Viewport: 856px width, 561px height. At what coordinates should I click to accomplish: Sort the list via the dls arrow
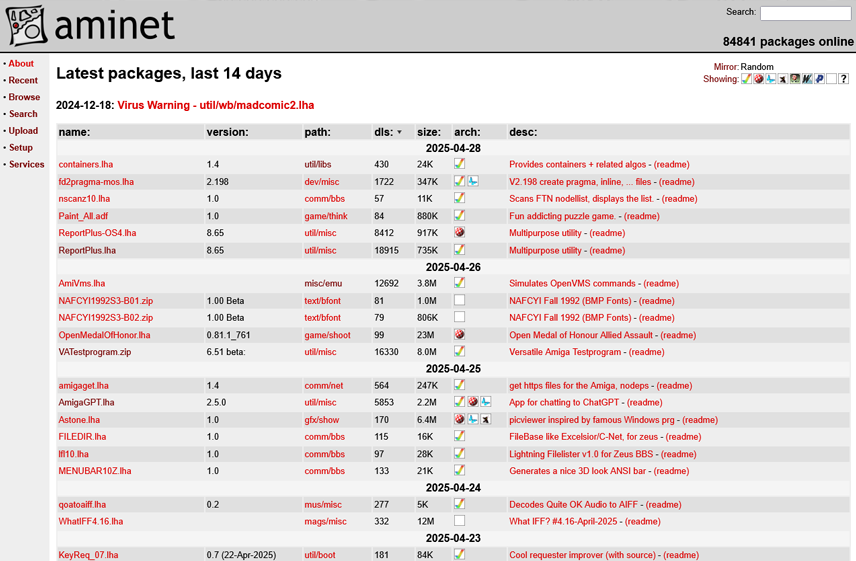(x=400, y=132)
